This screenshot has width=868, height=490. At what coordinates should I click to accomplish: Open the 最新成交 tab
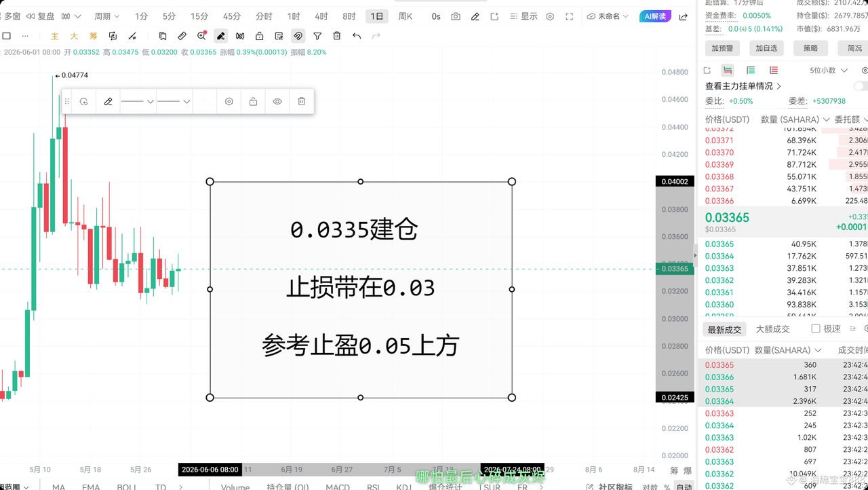(725, 329)
